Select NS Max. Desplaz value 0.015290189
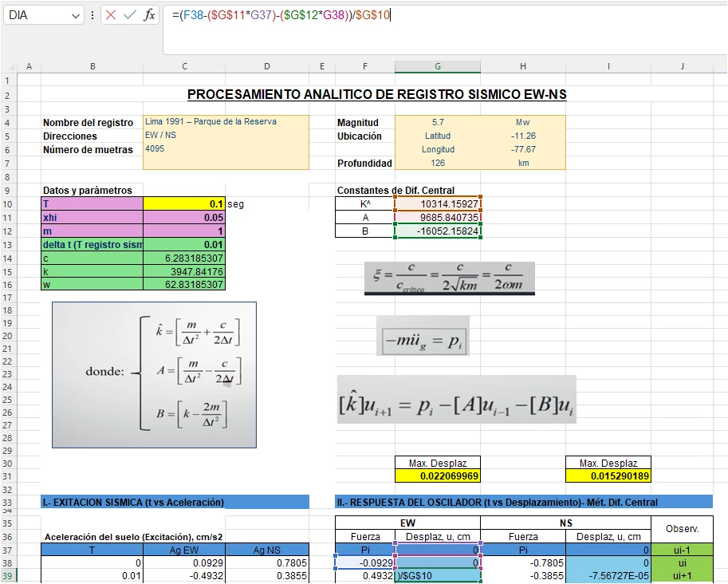 click(x=608, y=475)
